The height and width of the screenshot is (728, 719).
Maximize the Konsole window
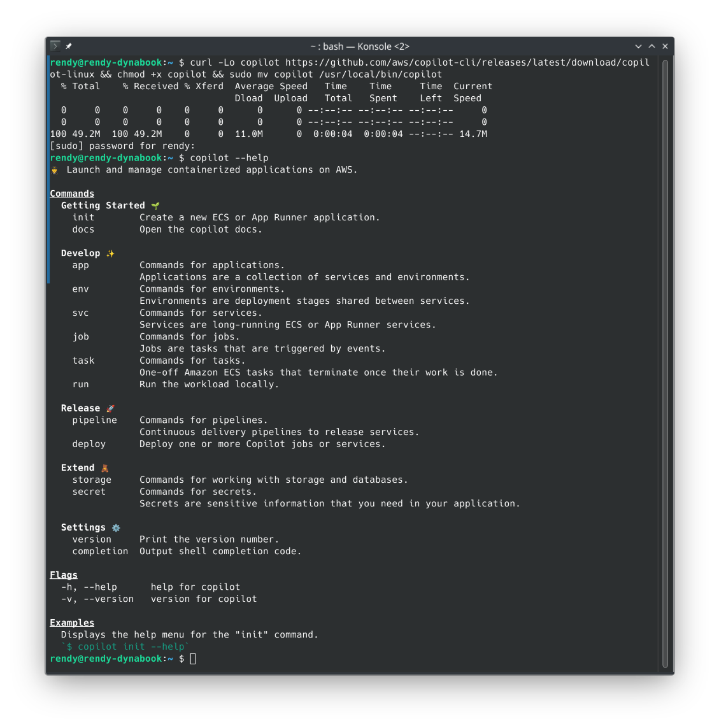(651, 46)
